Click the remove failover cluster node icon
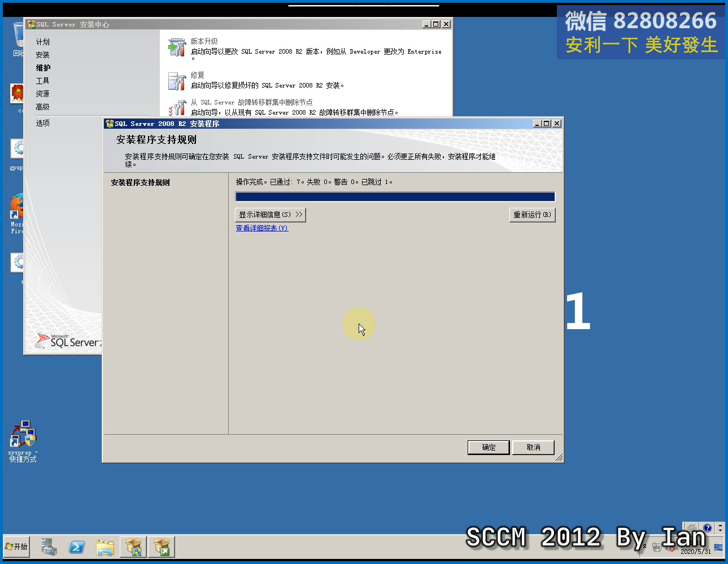Image resolution: width=728 pixels, height=564 pixels. [x=177, y=108]
